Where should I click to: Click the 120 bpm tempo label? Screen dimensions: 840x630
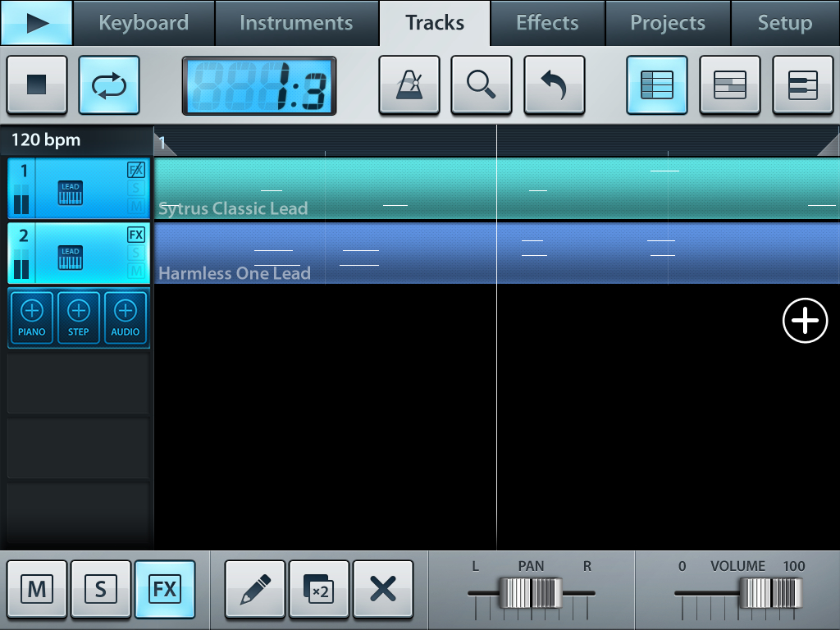47,140
